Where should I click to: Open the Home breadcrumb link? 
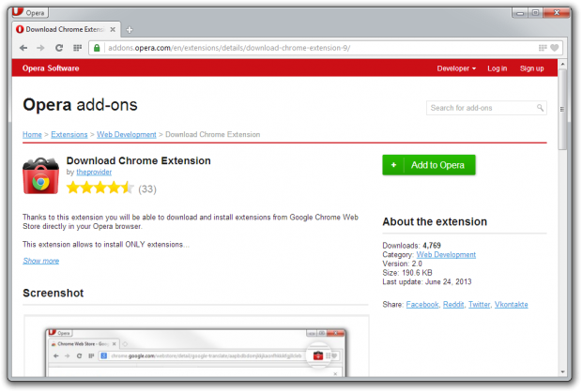click(32, 135)
